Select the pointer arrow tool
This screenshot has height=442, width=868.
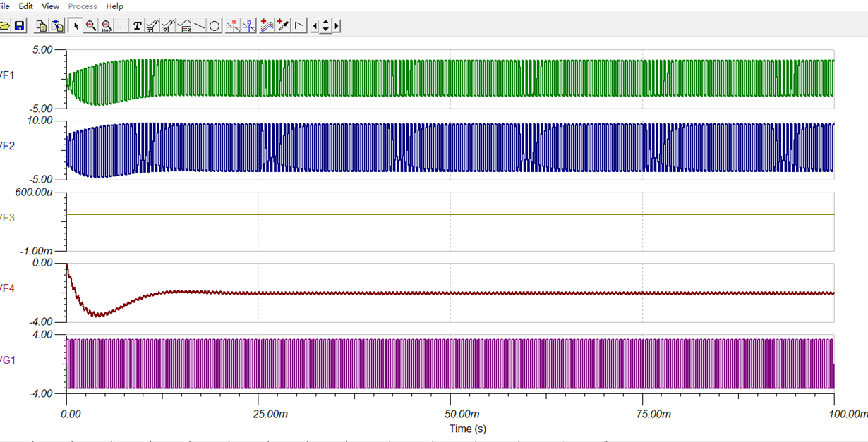click(76, 26)
